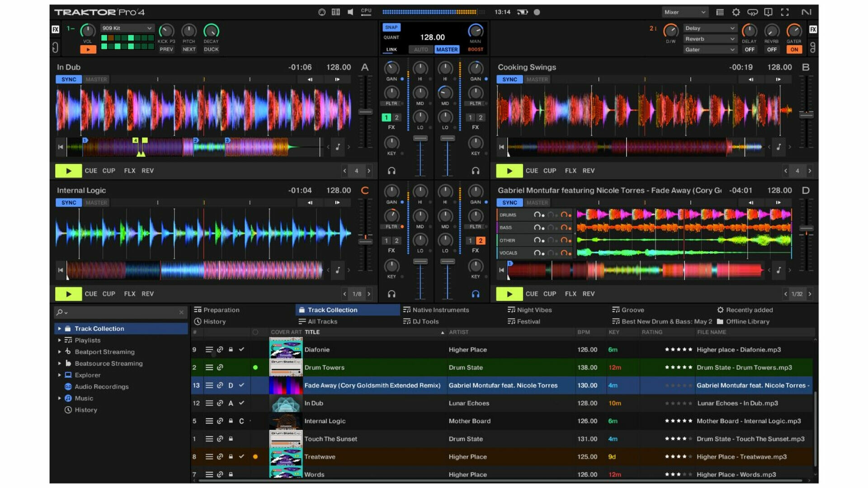Click the Native Instruments logo icon

tap(806, 12)
